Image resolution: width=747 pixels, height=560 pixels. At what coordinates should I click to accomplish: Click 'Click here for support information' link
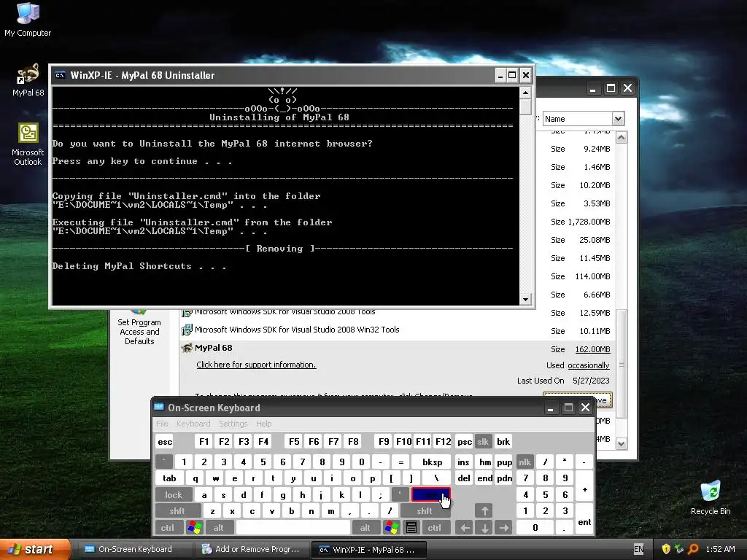(x=256, y=365)
